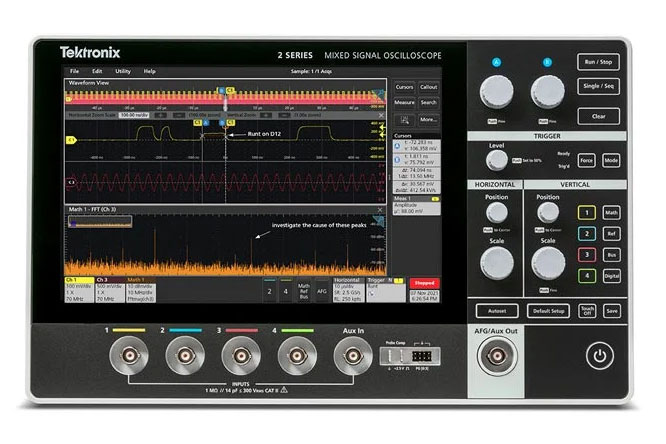Click the Horizontal Zoom Scale value field

click(133, 115)
